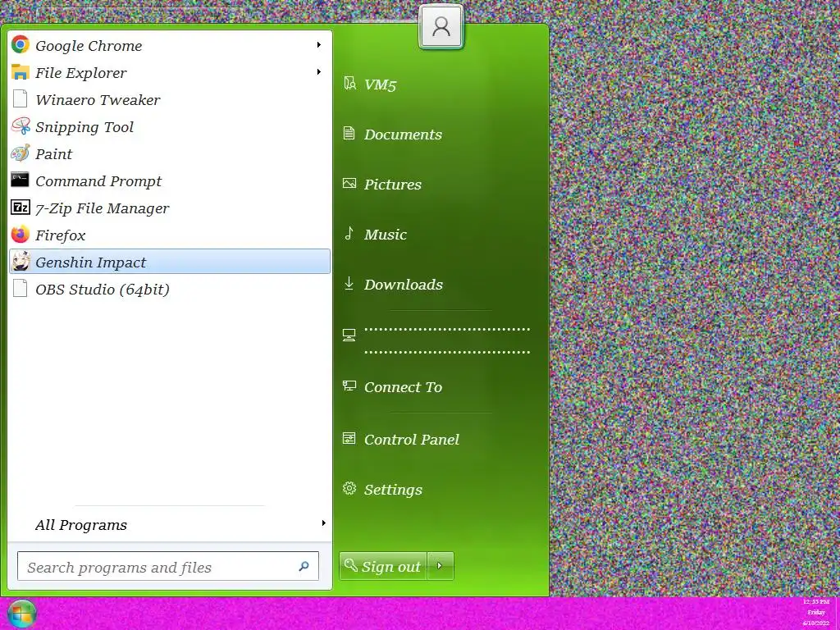Start Winaero Tweaker
Screen dimensions: 840x630
[170, 99]
